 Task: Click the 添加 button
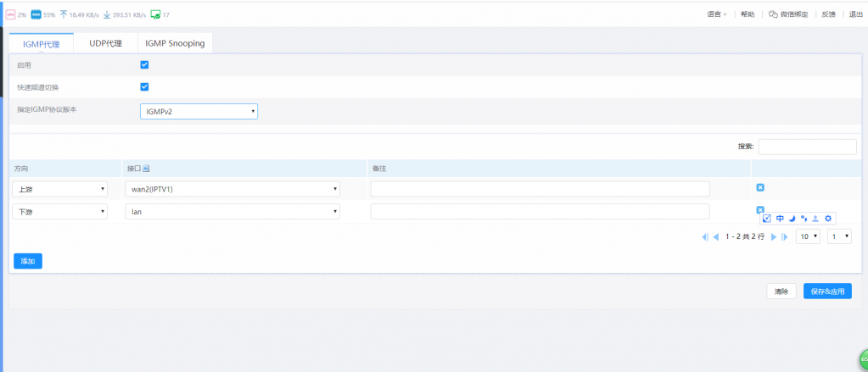coord(28,261)
